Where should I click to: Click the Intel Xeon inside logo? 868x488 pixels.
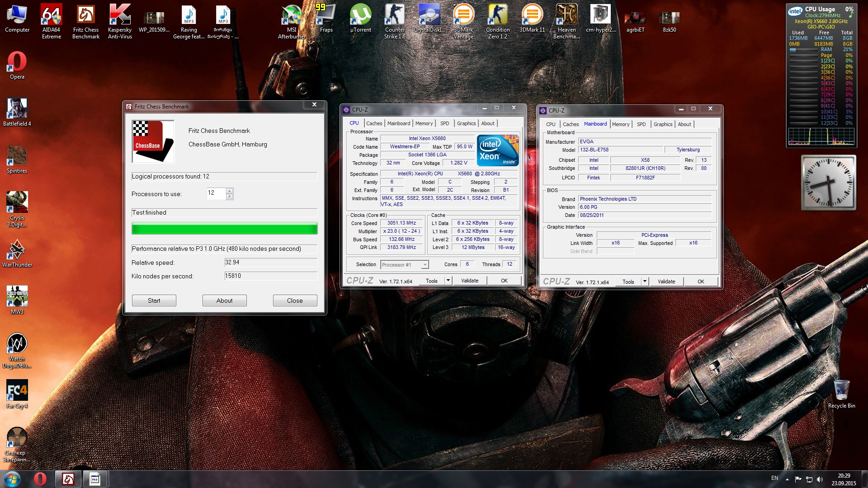click(498, 150)
